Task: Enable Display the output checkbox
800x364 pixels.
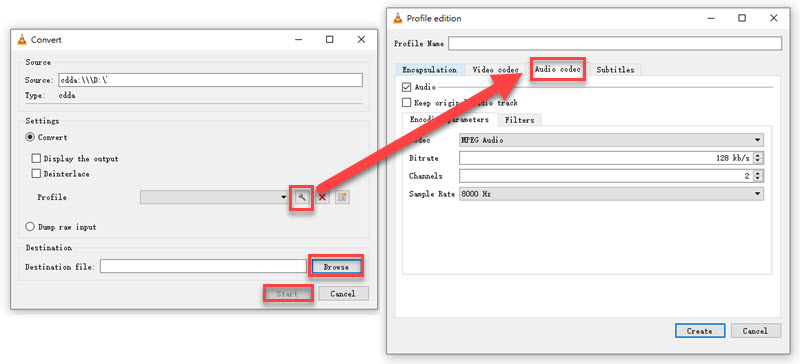Action: (x=36, y=159)
